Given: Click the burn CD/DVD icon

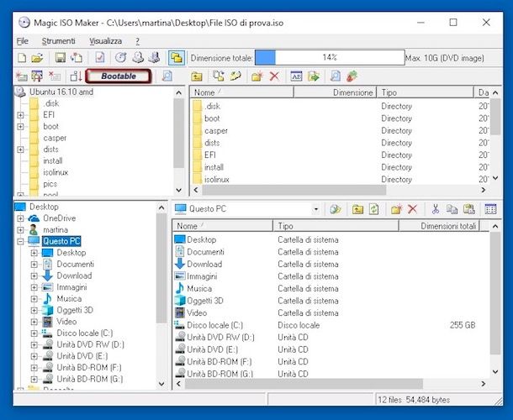Looking at the screenshot, I should pyautogui.click(x=121, y=58).
